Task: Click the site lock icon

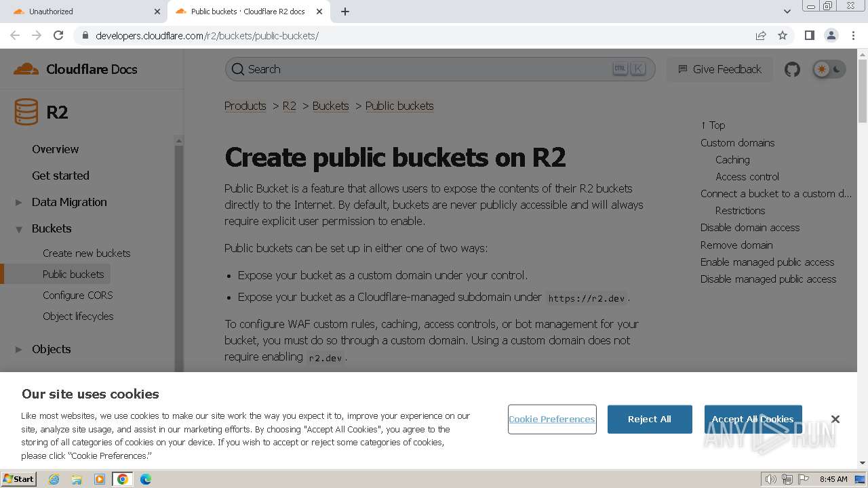Action: [85, 35]
